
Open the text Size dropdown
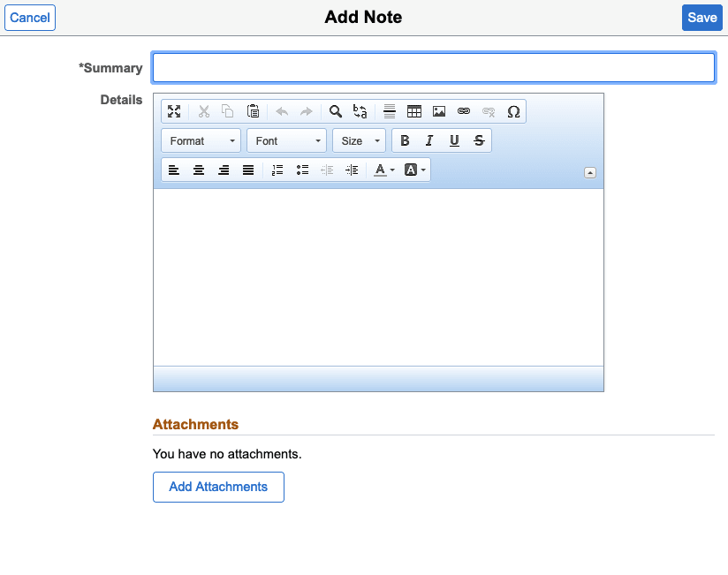[359, 140]
